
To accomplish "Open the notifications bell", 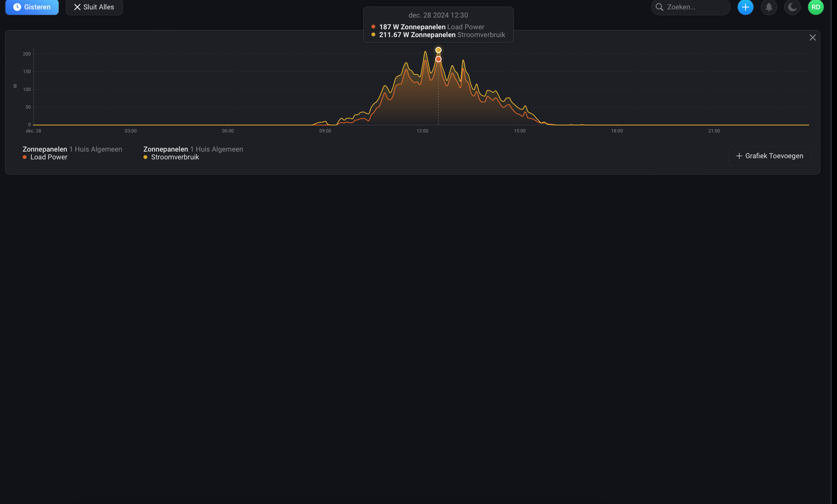I will click(769, 7).
